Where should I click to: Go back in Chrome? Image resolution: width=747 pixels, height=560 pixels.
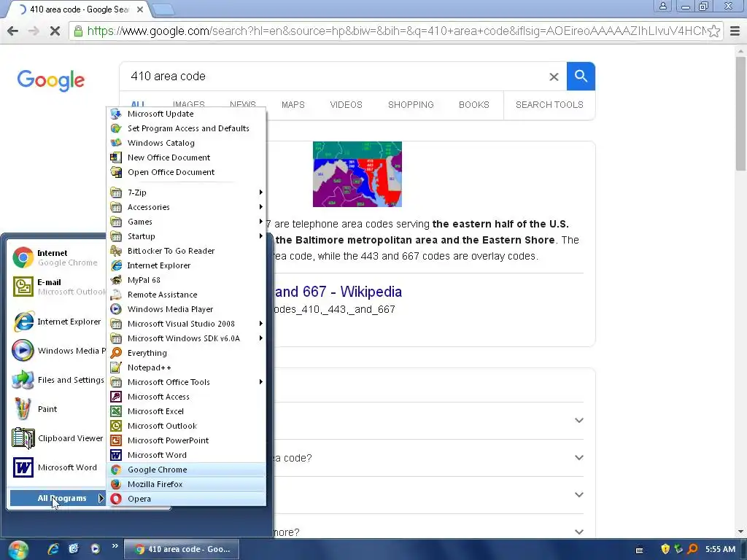pos(13,31)
